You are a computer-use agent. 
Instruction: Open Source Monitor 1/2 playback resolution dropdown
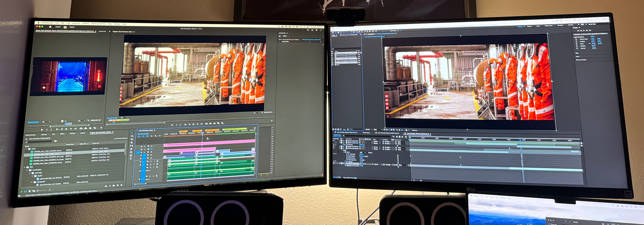pos(82,120)
